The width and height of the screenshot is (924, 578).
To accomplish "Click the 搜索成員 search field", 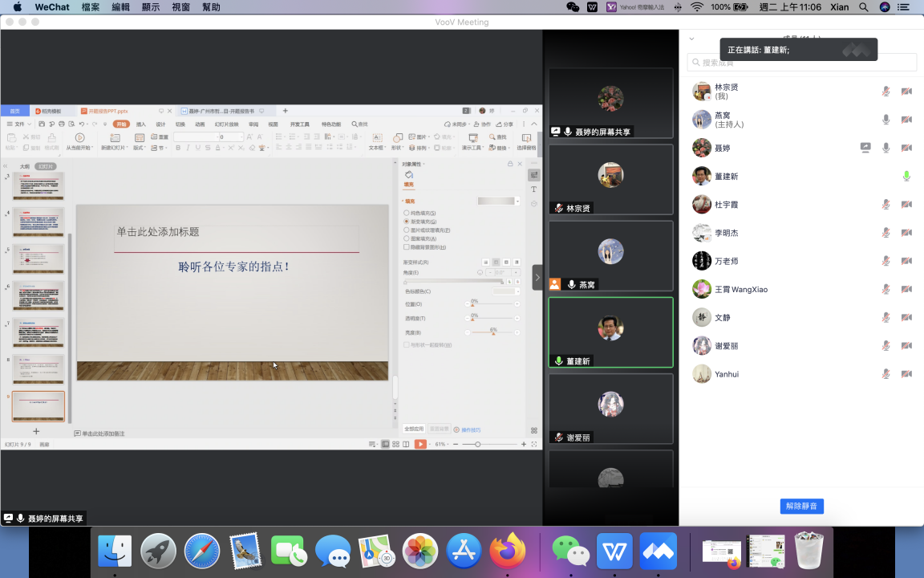I will [802, 63].
